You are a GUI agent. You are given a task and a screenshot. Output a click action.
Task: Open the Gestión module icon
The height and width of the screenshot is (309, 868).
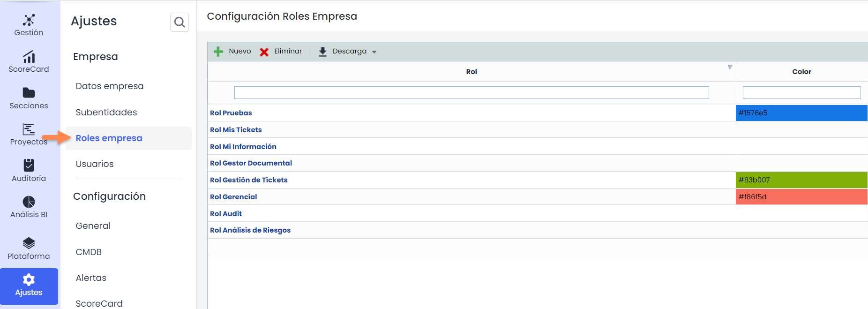pos(29,20)
